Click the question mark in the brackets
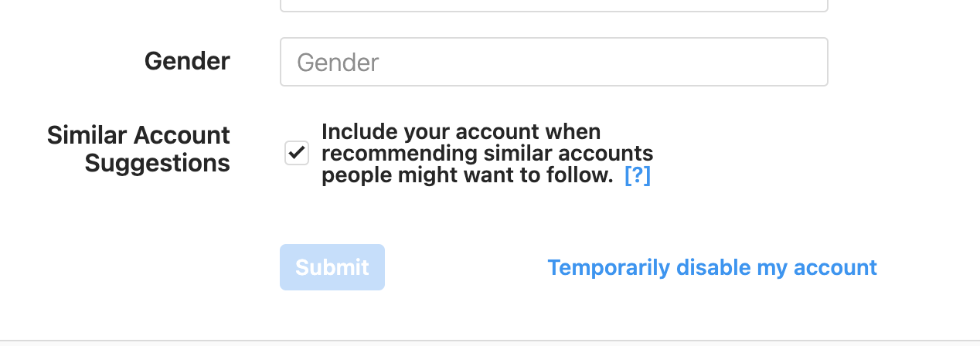The width and height of the screenshot is (980, 346). coord(638,175)
